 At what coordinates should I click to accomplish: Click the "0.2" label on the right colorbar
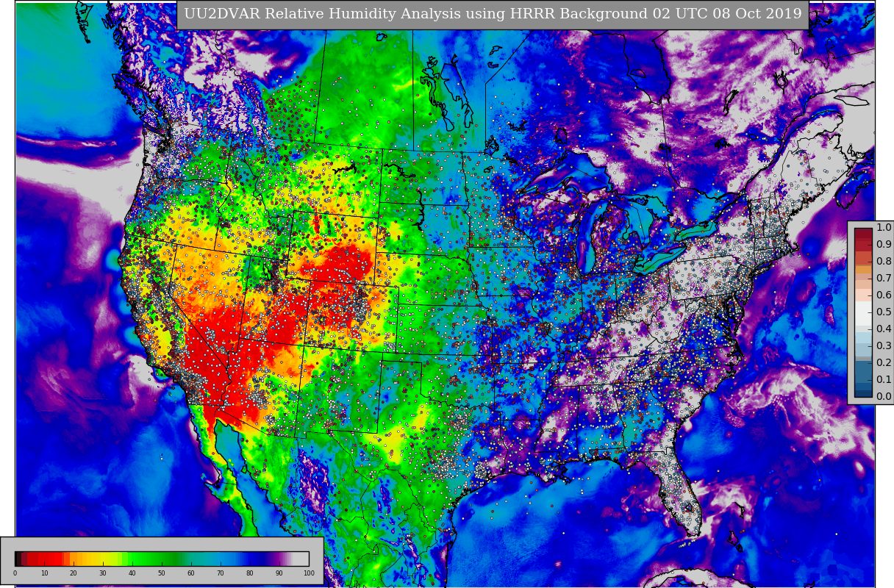884,363
